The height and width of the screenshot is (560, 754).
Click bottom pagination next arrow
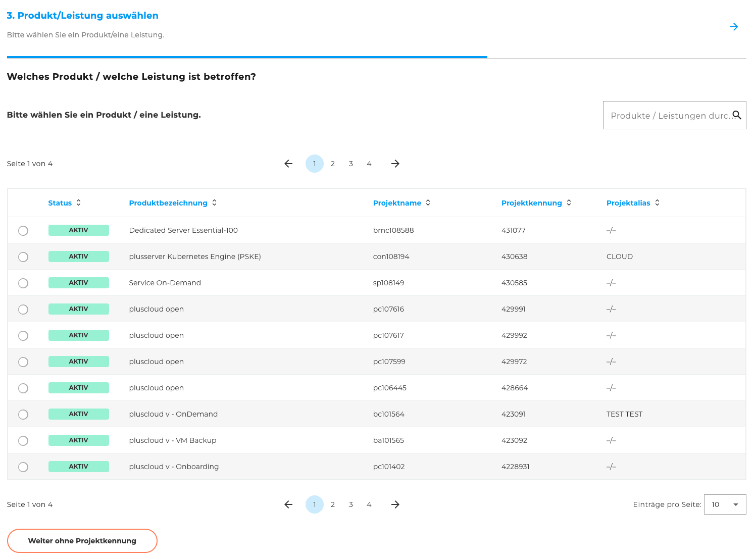[x=395, y=504]
